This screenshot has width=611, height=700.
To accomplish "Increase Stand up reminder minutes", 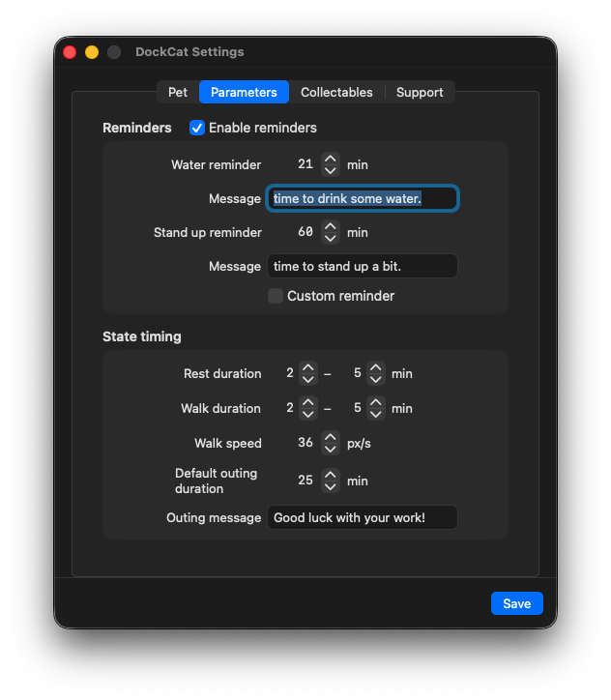I will tap(331, 227).
